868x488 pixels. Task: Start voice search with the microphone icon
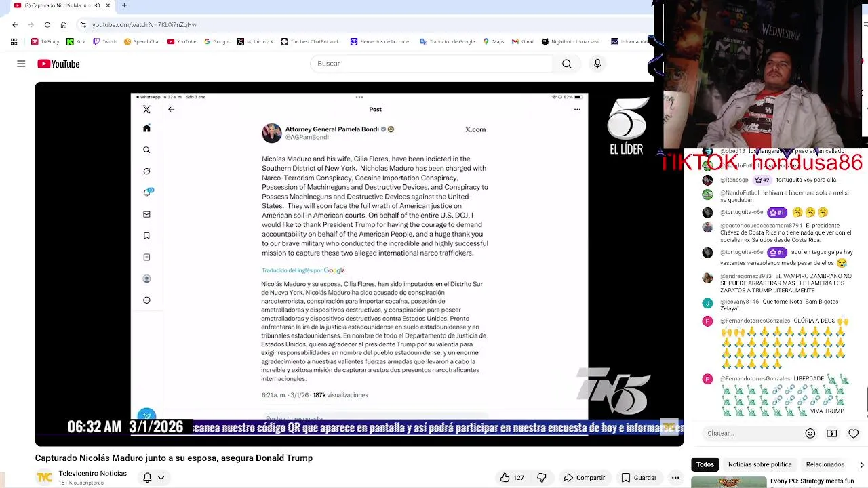click(597, 64)
